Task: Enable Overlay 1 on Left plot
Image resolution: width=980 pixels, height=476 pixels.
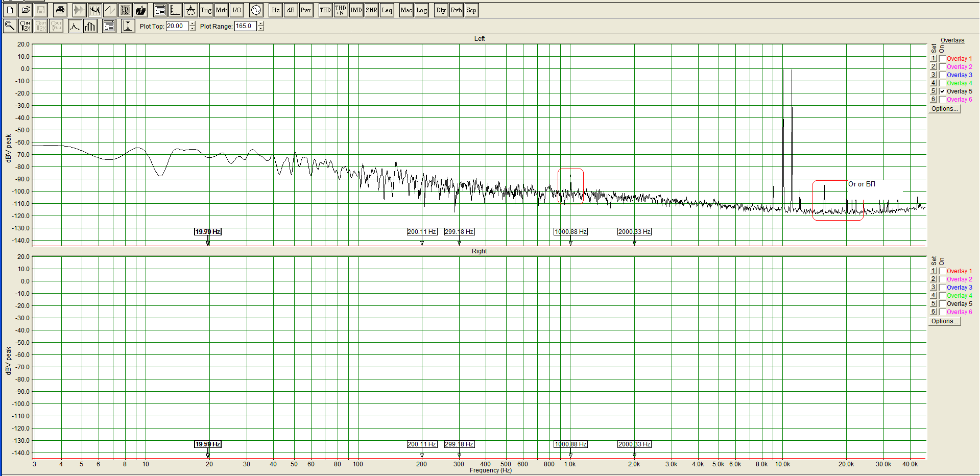Action: click(x=942, y=59)
